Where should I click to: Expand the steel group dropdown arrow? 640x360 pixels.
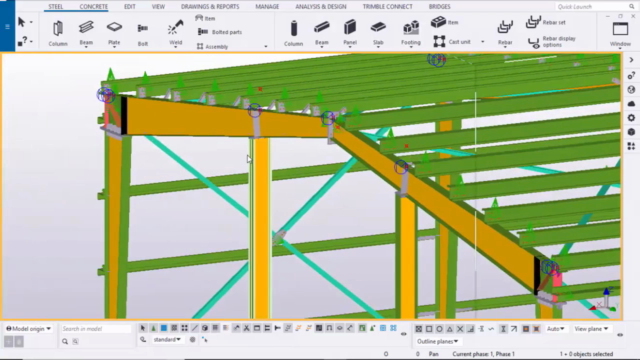266,47
